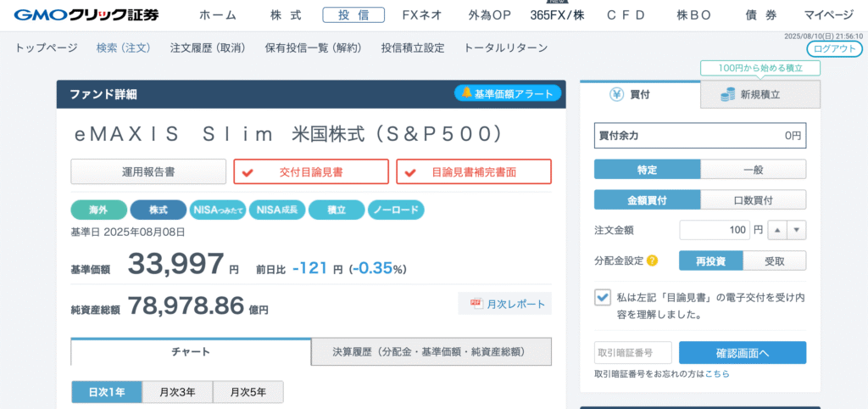
Task: Click the coin stack icon on 新規積立
Action: click(x=727, y=94)
